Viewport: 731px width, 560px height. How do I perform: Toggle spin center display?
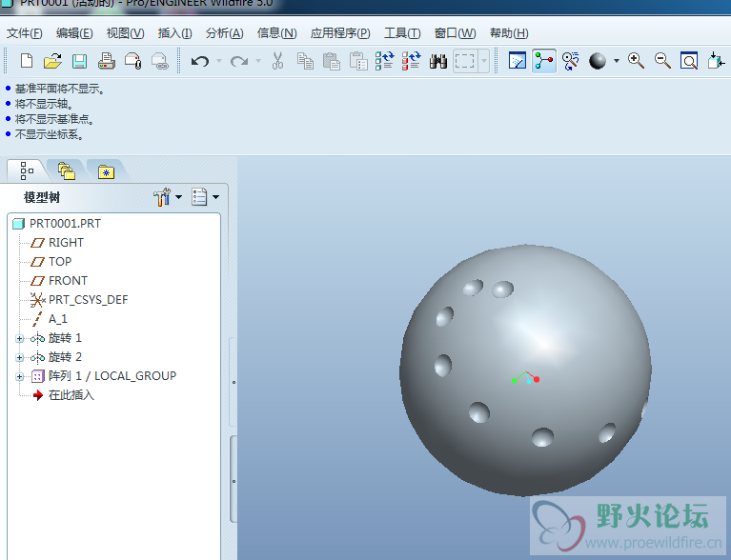(x=544, y=61)
